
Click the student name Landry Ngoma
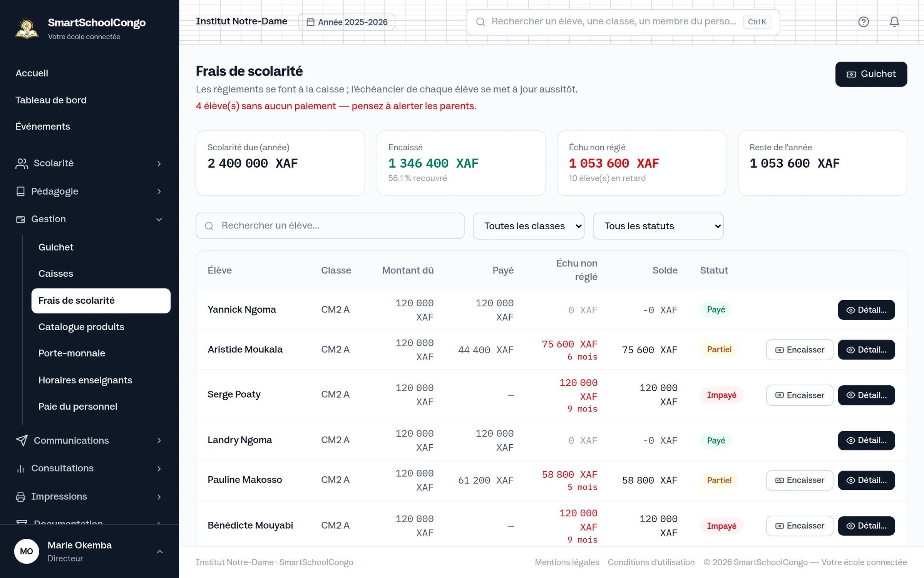(239, 440)
